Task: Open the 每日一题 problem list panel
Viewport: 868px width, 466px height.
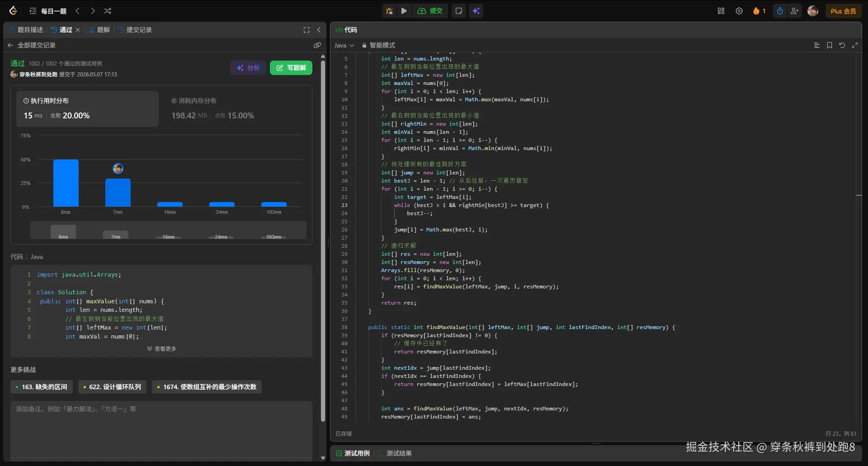Action: [48, 11]
